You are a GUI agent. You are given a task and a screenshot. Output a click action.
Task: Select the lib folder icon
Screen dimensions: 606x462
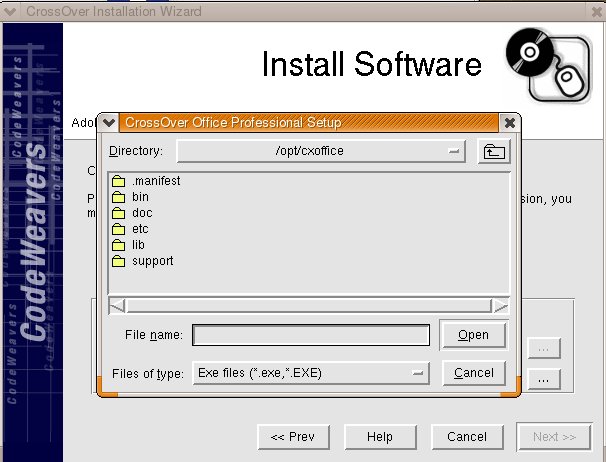click(x=118, y=245)
